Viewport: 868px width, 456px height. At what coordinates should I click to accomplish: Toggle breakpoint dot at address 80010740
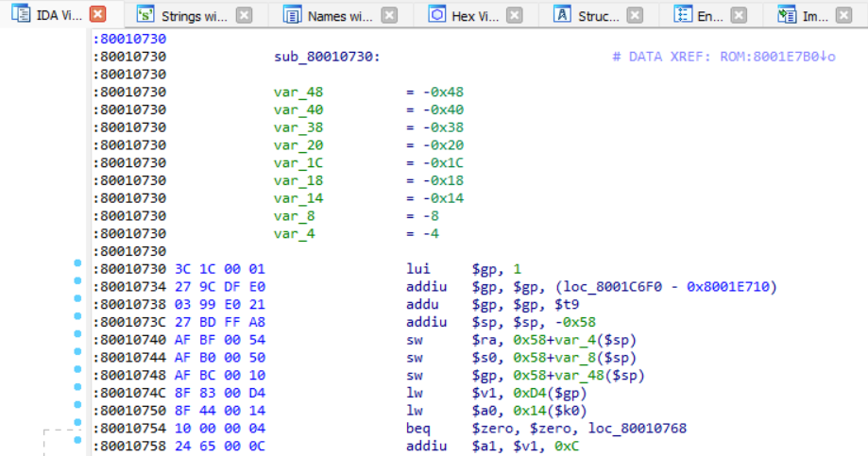78,340
